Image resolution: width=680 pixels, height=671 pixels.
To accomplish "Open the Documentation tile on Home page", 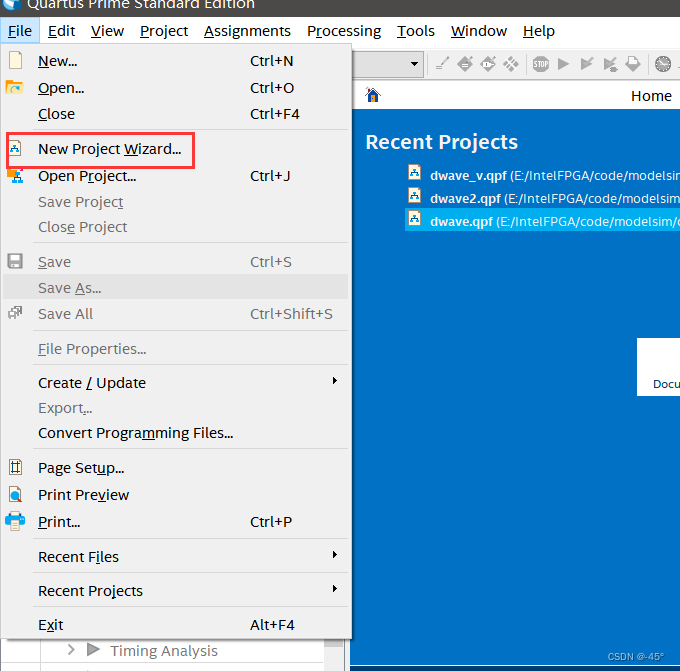I will click(x=658, y=367).
